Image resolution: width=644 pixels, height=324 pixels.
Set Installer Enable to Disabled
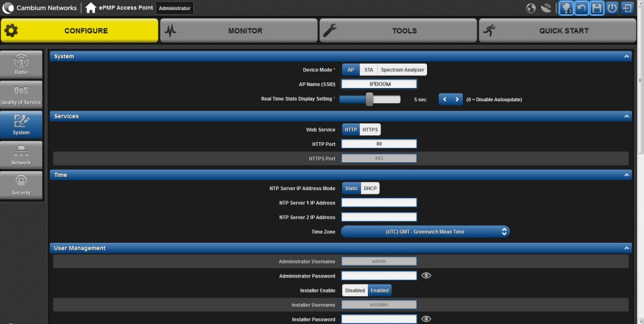[355, 291]
